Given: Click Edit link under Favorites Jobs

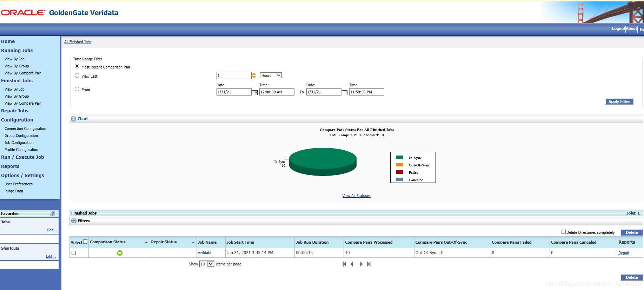Looking at the screenshot, I should click(x=52, y=230).
